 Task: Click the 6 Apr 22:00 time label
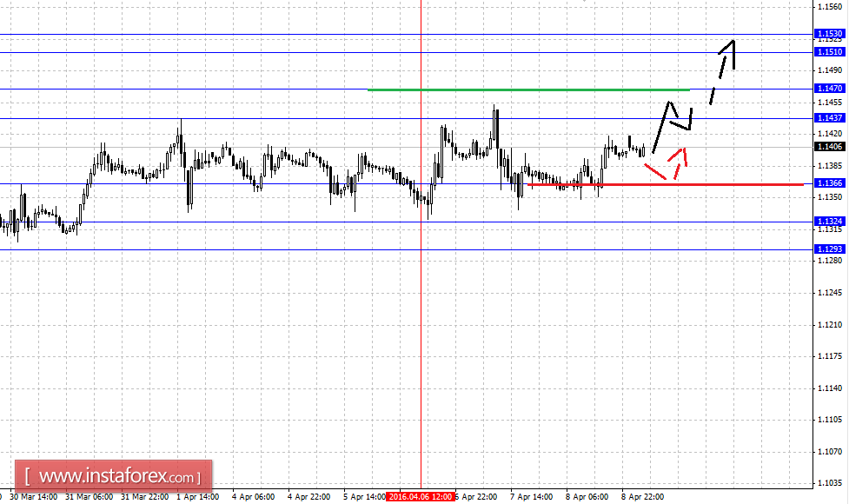click(x=476, y=496)
